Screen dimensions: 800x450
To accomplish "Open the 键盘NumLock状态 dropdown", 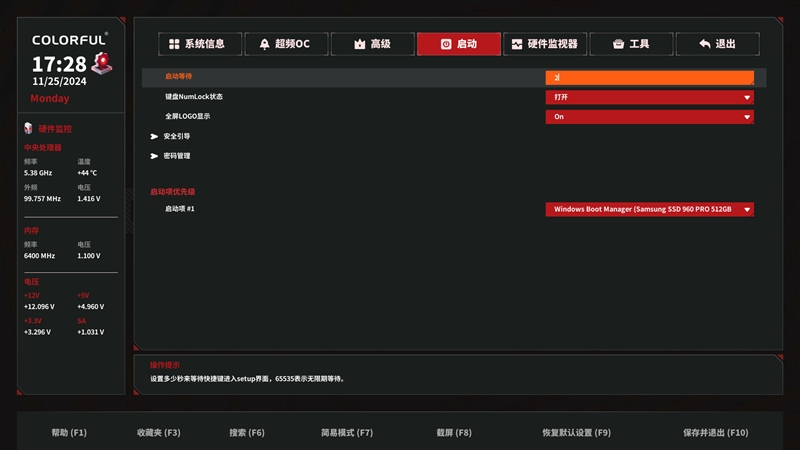I will pos(649,97).
